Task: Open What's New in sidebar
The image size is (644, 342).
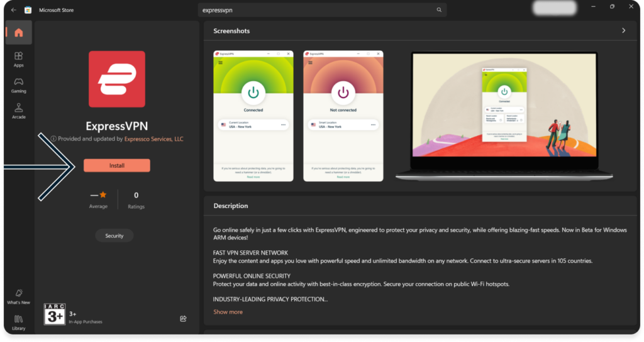Action: click(19, 297)
